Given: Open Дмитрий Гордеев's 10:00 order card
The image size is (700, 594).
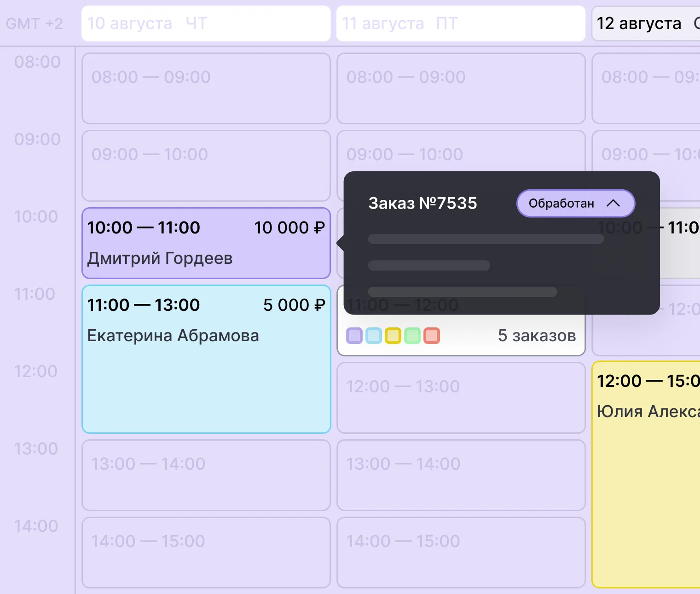Looking at the screenshot, I should 206,243.
